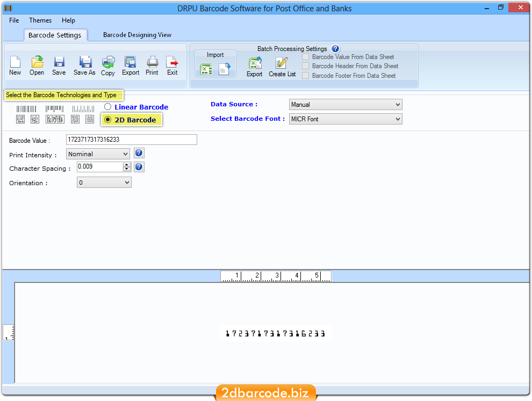Select the Linear Barcode radio button
The height and width of the screenshot is (401, 532).
(x=108, y=107)
